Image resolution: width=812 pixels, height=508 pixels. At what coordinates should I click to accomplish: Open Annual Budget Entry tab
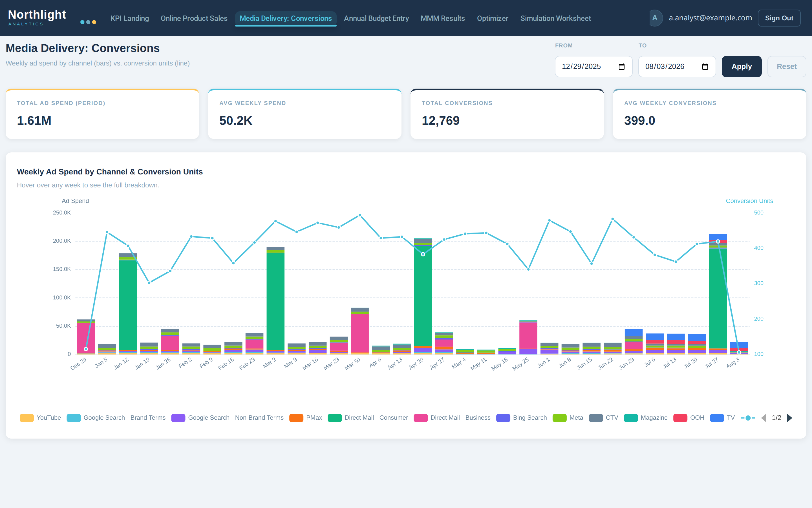(x=376, y=18)
